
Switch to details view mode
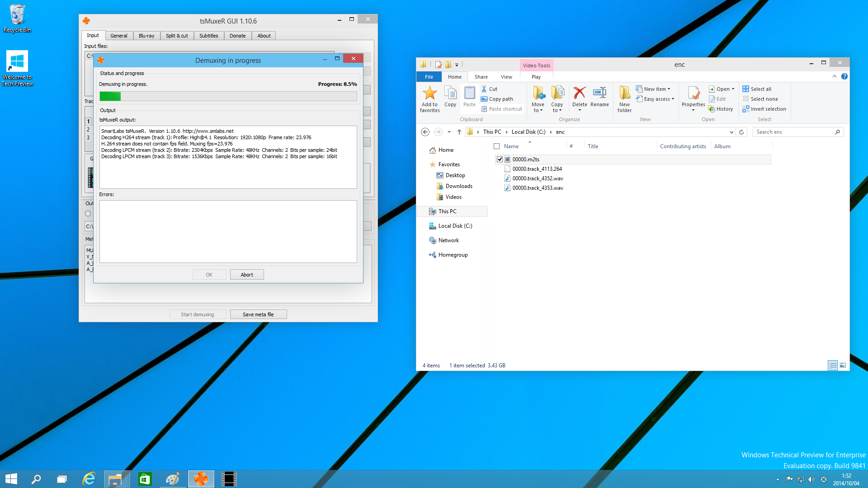coord(833,365)
